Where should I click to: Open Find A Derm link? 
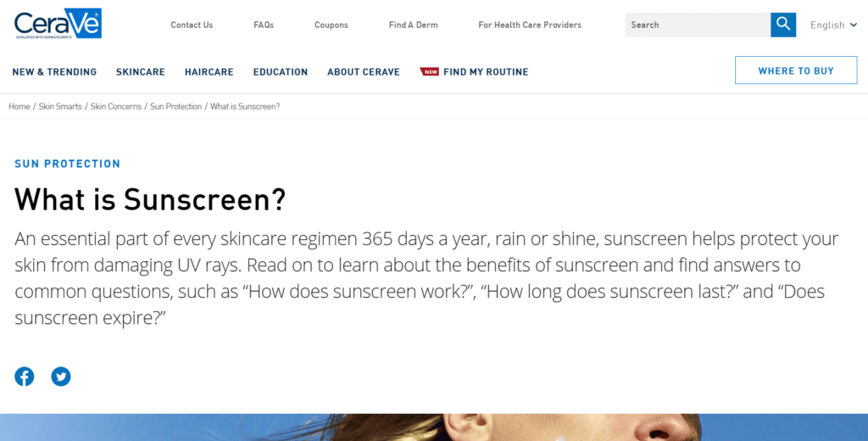pyautogui.click(x=413, y=25)
